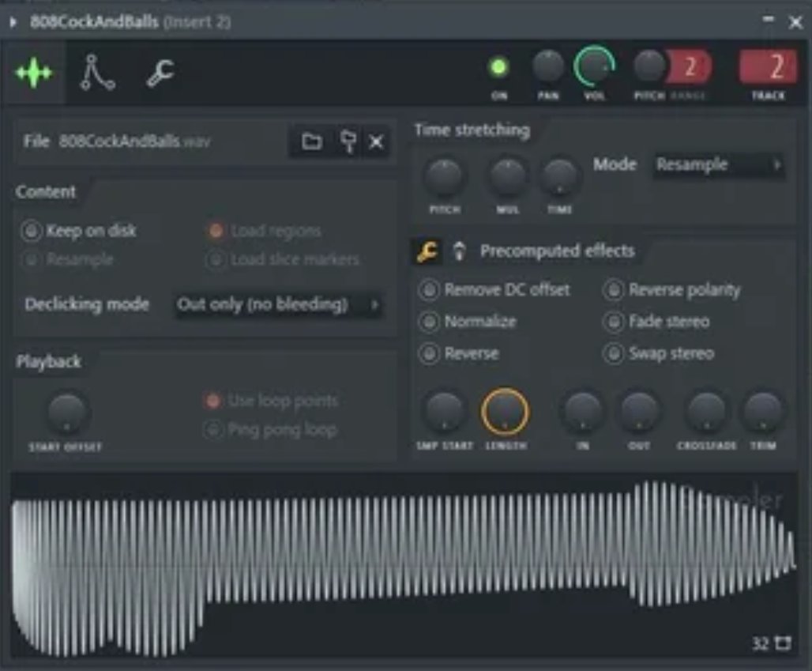Open the browse-for-sample folder icon
Image resolution: width=812 pixels, height=671 pixels.
312,141
